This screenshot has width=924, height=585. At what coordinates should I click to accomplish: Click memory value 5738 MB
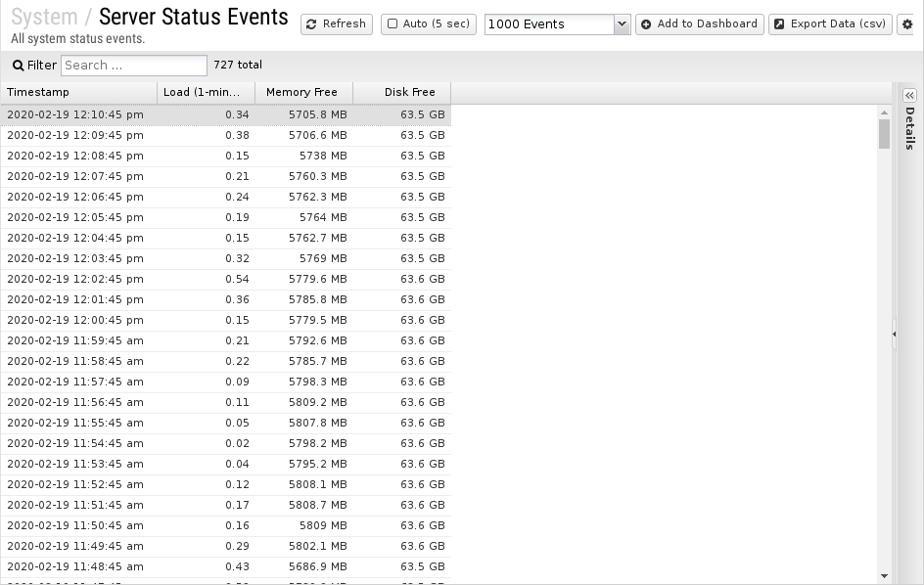coord(323,157)
